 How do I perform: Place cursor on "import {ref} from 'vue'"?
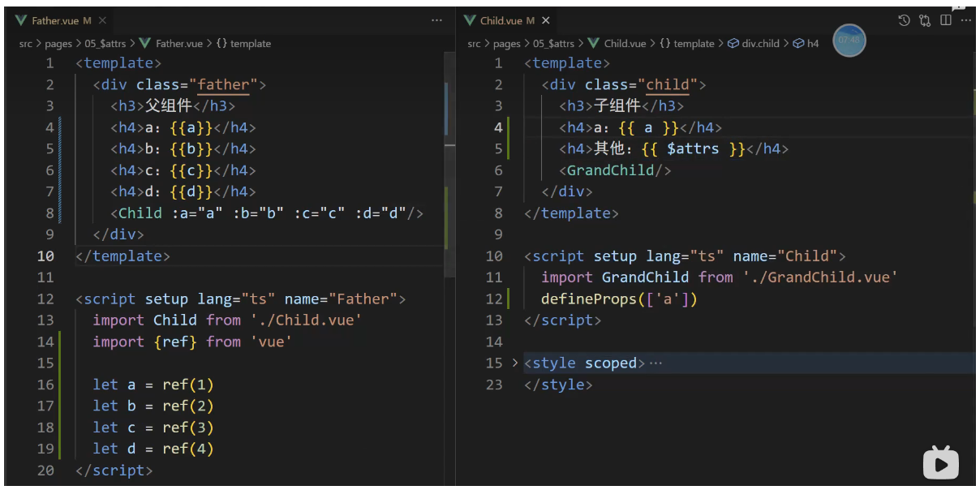pos(192,342)
